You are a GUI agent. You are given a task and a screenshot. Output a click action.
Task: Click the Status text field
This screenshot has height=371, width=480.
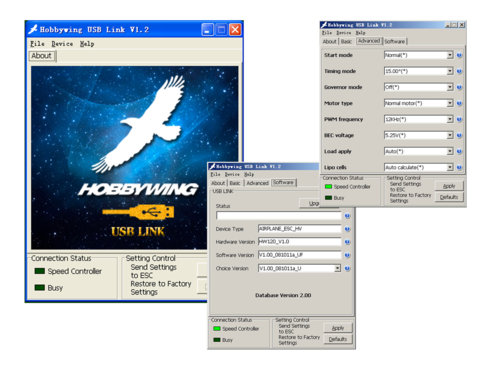(279, 216)
